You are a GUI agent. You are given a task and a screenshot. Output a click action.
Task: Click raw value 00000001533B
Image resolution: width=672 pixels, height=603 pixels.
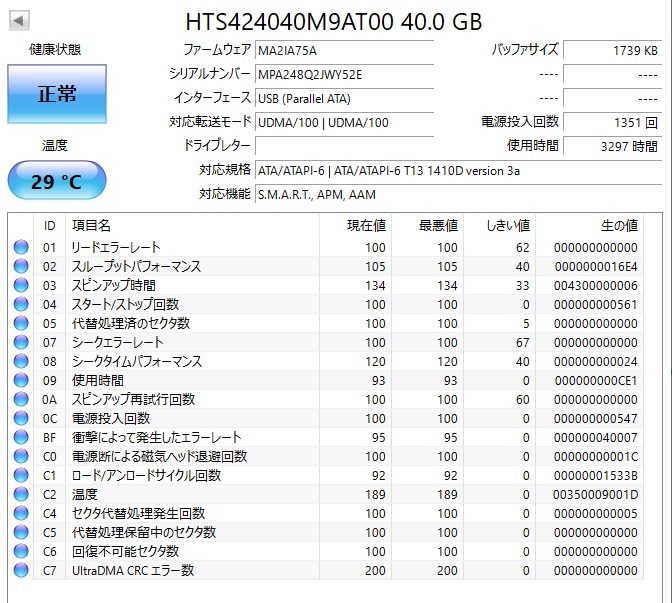pyautogui.click(x=596, y=476)
